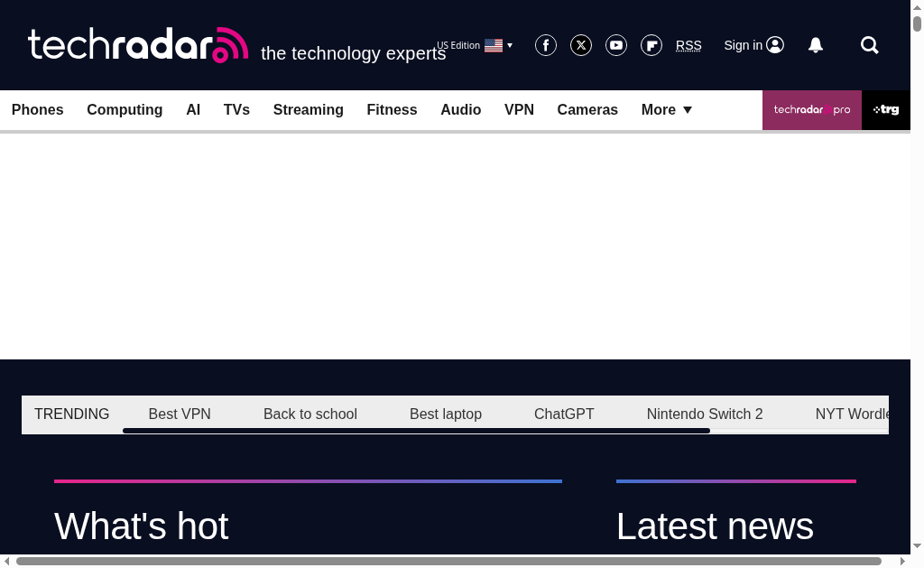This screenshot has width=924, height=568.
Task: Open the ChatGPT trending link
Action: [565, 414]
